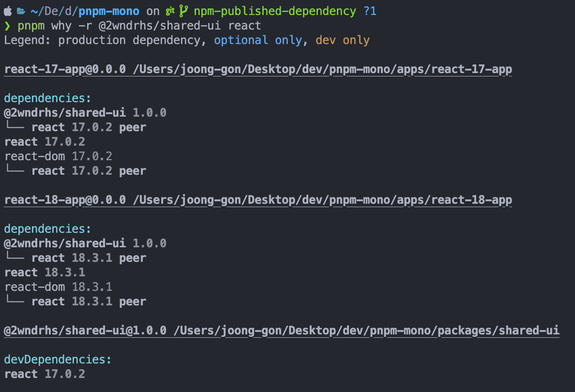Click 'react-dom 18.3.1' line
Viewport: 575px width, 392px height.
(x=58, y=287)
